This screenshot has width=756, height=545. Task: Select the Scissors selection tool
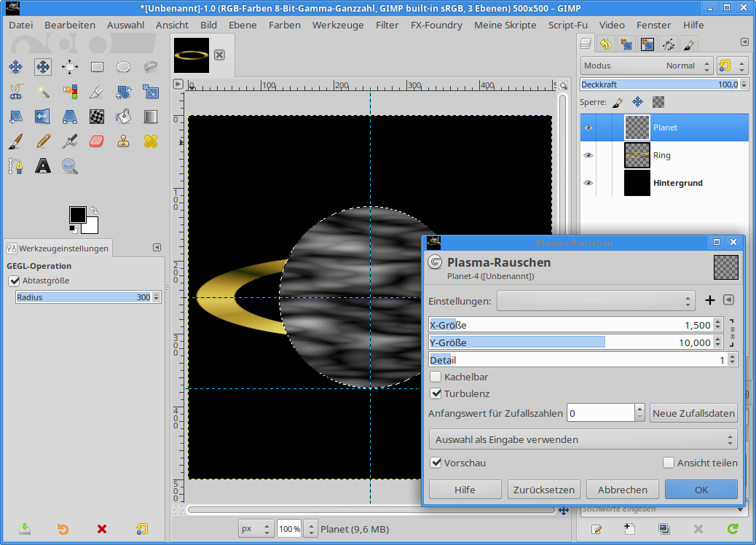pos(15,92)
